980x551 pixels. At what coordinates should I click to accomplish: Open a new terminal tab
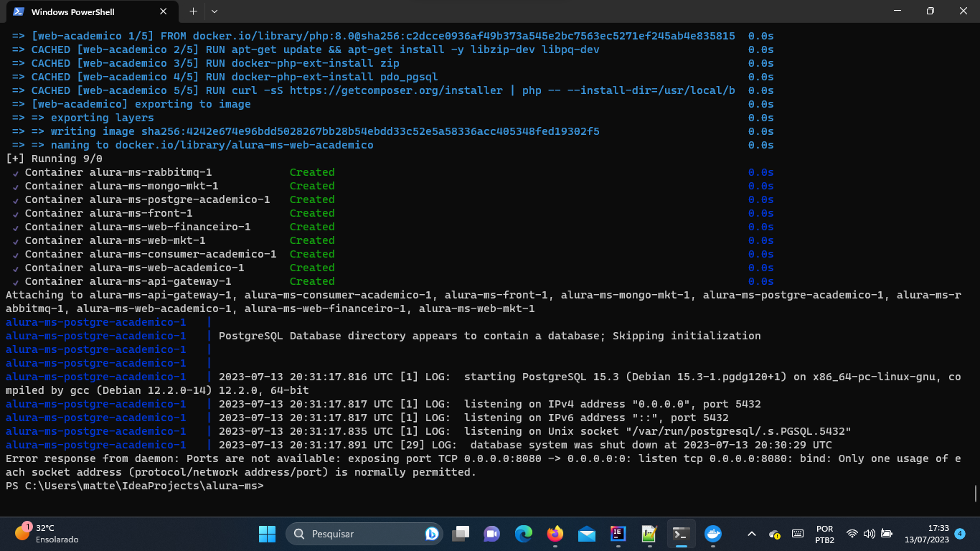pos(193,11)
